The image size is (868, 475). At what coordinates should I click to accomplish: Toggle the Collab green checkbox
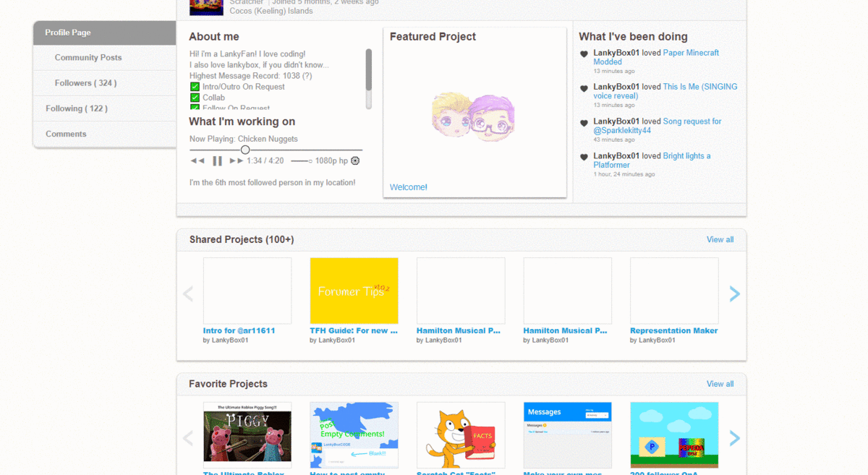195,98
